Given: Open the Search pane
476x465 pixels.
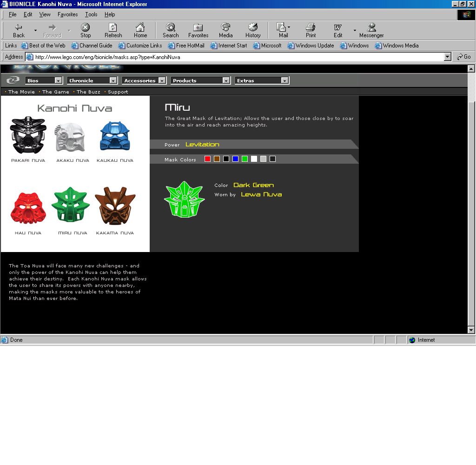Looking at the screenshot, I should 171,30.
